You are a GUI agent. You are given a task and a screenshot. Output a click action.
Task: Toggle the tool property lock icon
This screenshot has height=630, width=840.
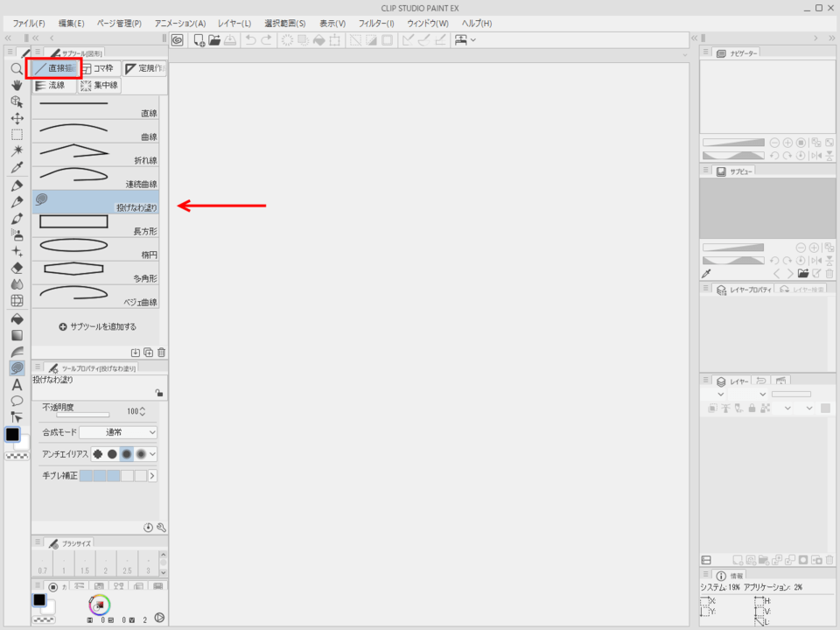(159, 393)
